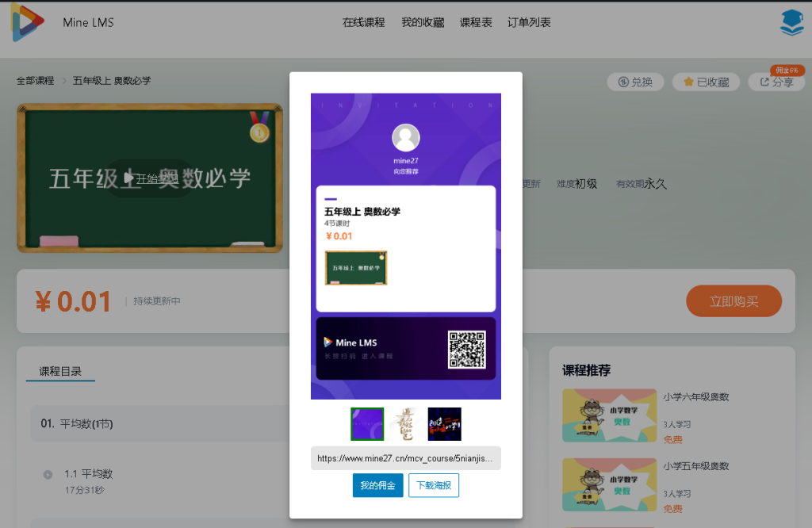812x528 pixels.
Task: Click the Mine LMS logo icon
Action: [x=28, y=22]
